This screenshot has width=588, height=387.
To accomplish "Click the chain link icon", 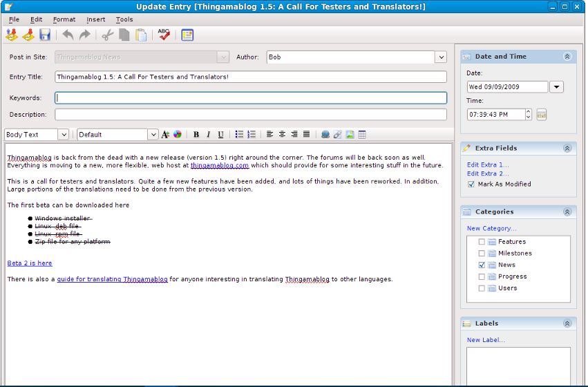I will [x=337, y=134].
